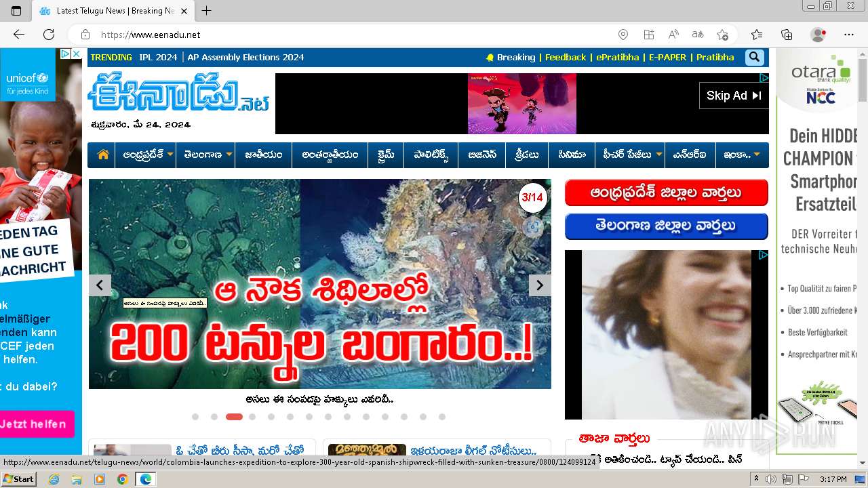Open the క్రీడలు menu item
868x488 pixels.
click(527, 155)
